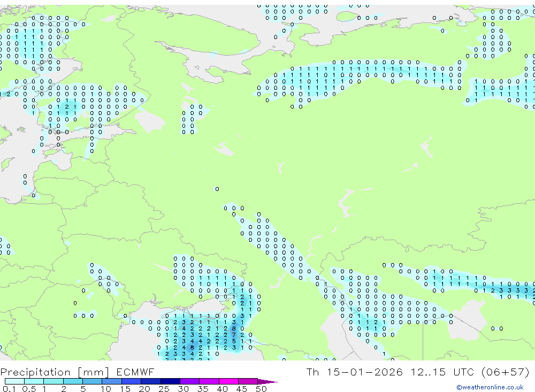Click the 0.5–1 mm legend color swatch
The image size is (535, 392).
34,381
